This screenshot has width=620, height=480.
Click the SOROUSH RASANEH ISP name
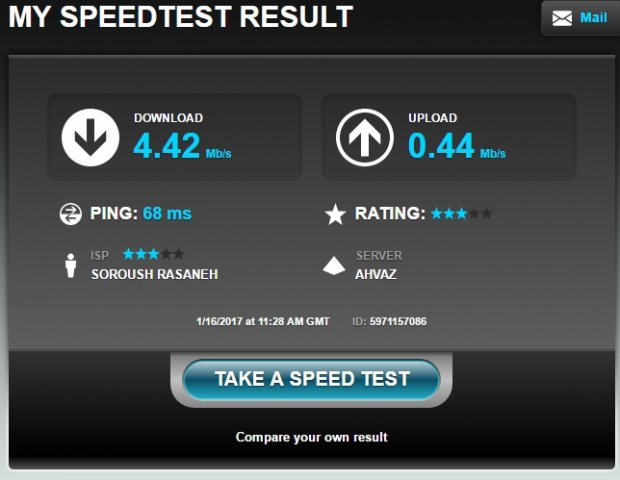tap(155, 274)
